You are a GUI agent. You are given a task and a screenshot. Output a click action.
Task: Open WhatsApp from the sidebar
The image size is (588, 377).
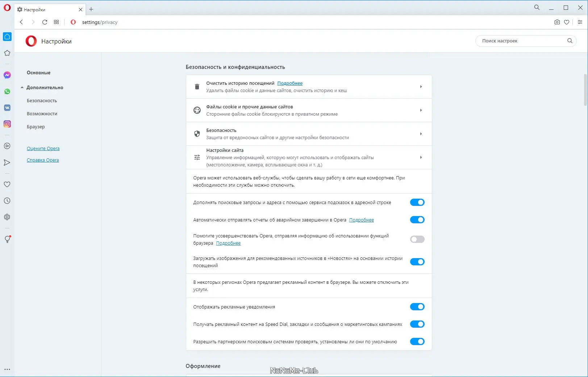(x=7, y=91)
